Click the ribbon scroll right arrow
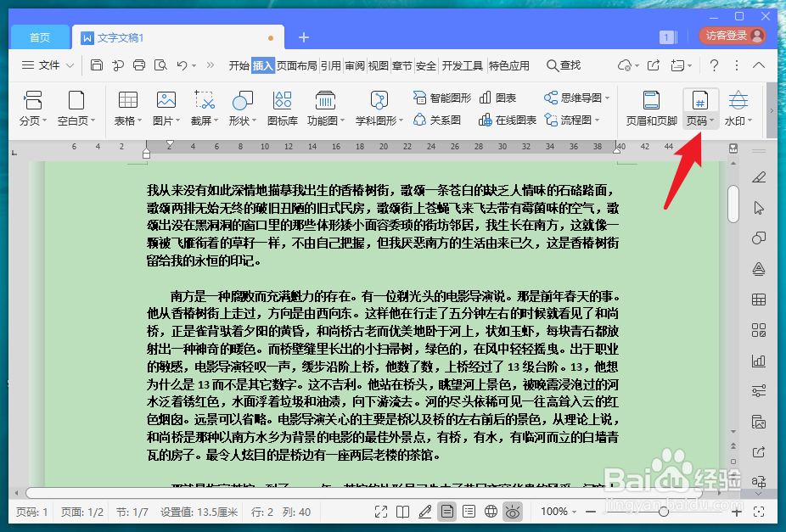786x532 pixels. pyautogui.click(x=772, y=110)
